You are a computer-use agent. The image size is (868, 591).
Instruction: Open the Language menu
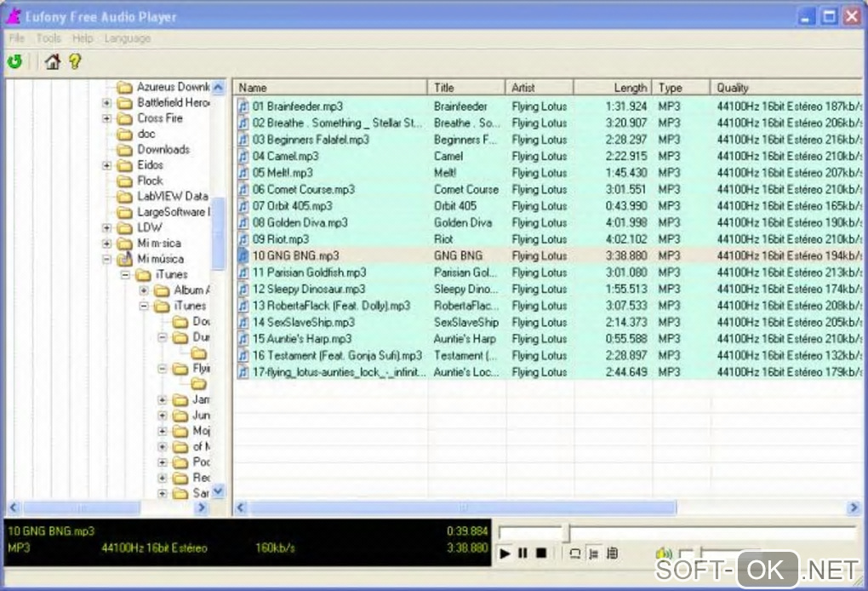pyautogui.click(x=127, y=38)
